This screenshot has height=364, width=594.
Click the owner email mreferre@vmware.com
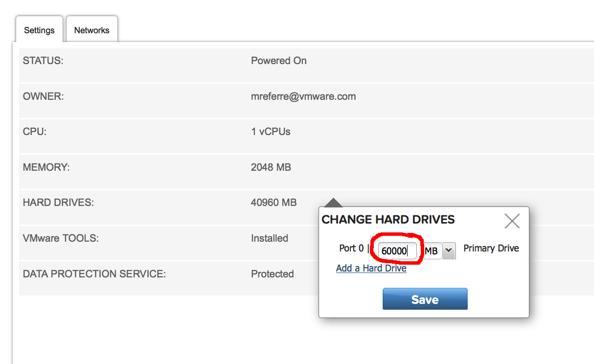(303, 96)
